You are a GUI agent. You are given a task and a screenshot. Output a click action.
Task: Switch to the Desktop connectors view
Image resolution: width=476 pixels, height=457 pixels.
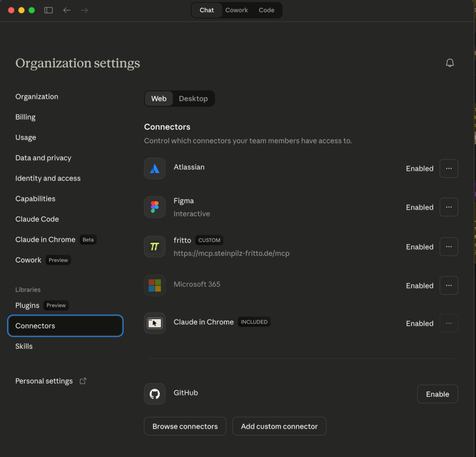pyautogui.click(x=193, y=99)
